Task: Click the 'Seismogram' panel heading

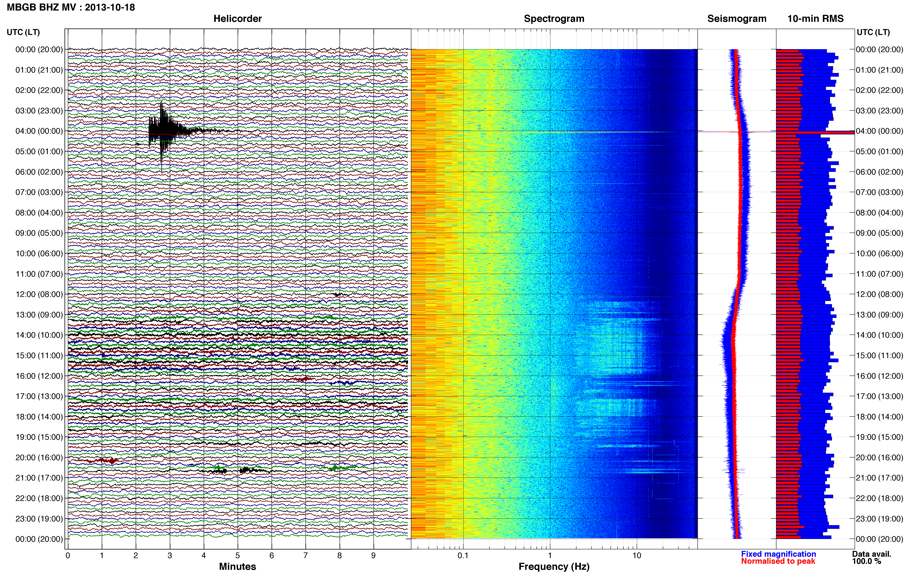Action: (737, 19)
